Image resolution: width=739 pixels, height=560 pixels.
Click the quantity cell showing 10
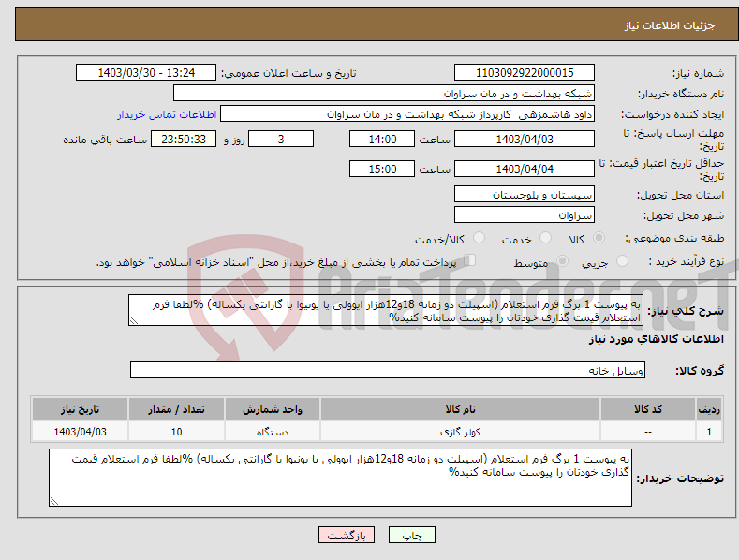click(176, 432)
